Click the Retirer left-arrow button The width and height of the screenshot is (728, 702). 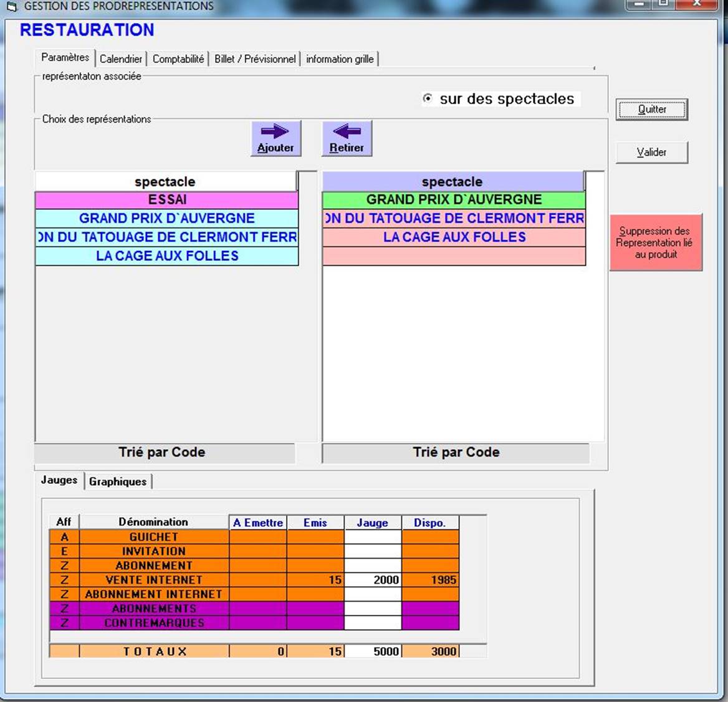(x=347, y=138)
